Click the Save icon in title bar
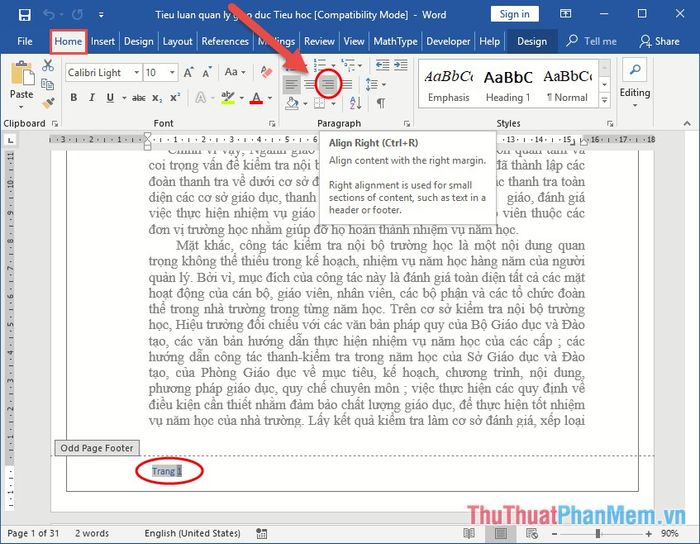The image size is (700, 544). click(25, 15)
